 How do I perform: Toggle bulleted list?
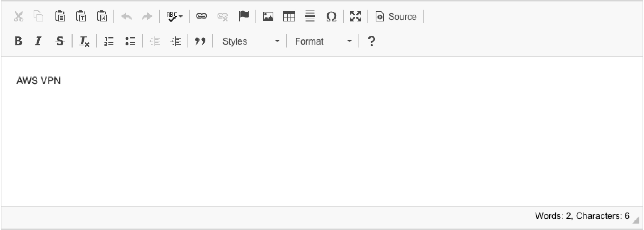tap(130, 41)
